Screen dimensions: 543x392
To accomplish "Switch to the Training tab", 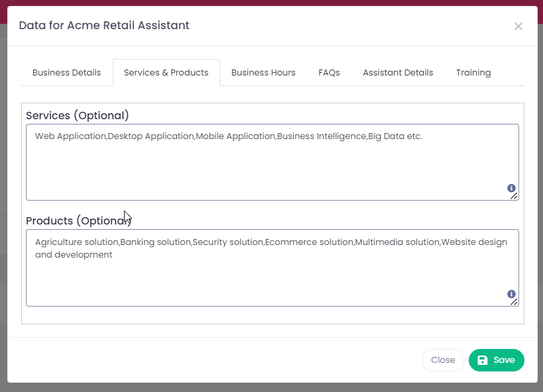I will (x=473, y=73).
